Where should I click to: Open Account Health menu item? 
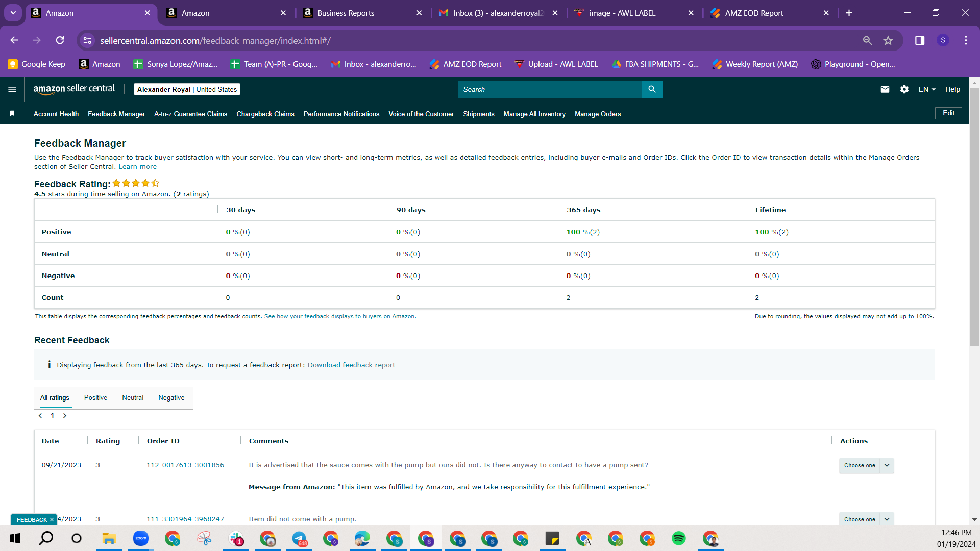56,114
